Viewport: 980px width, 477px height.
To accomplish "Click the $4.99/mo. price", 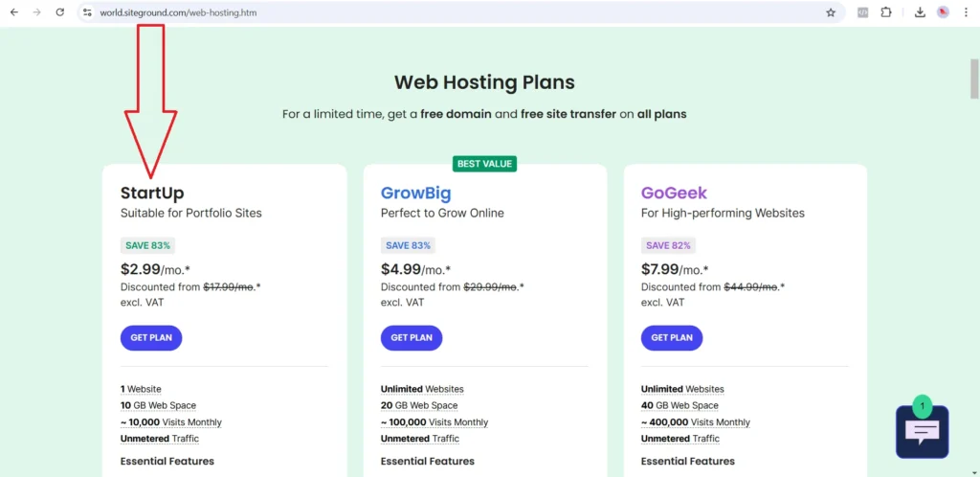I will tap(415, 269).
